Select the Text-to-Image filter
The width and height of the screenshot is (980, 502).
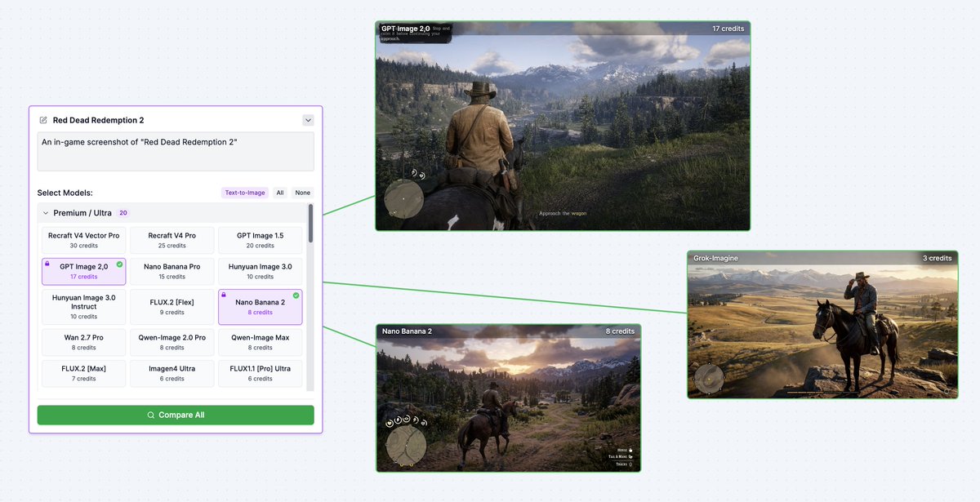click(x=245, y=193)
